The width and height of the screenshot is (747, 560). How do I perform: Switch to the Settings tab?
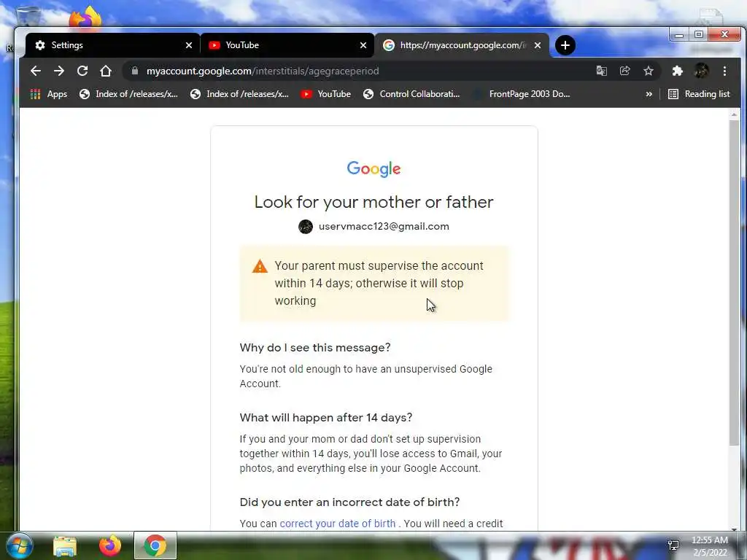(112, 45)
